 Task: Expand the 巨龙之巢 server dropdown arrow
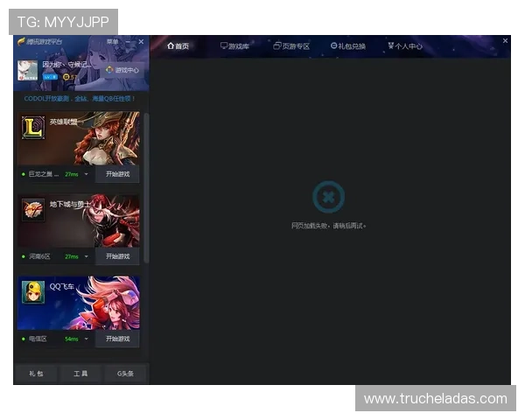[x=87, y=174]
